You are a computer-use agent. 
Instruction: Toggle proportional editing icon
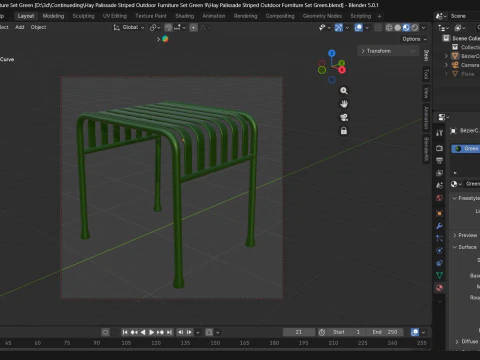click(193, 28)
